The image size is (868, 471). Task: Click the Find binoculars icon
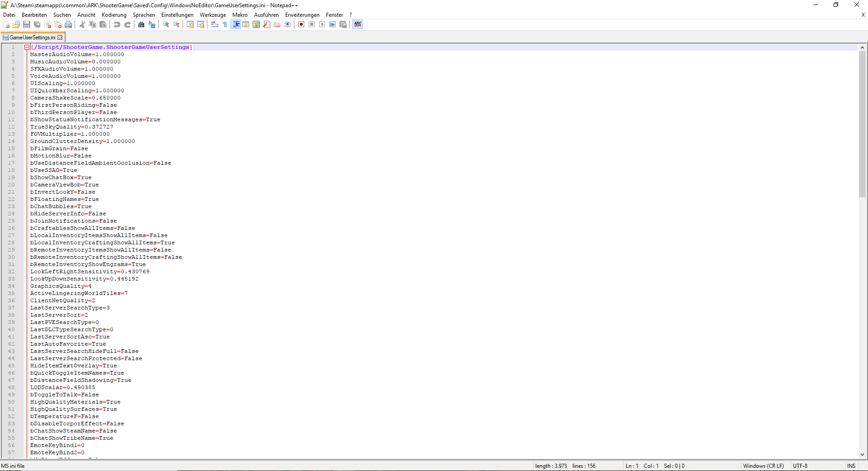[x=142, y=24]
